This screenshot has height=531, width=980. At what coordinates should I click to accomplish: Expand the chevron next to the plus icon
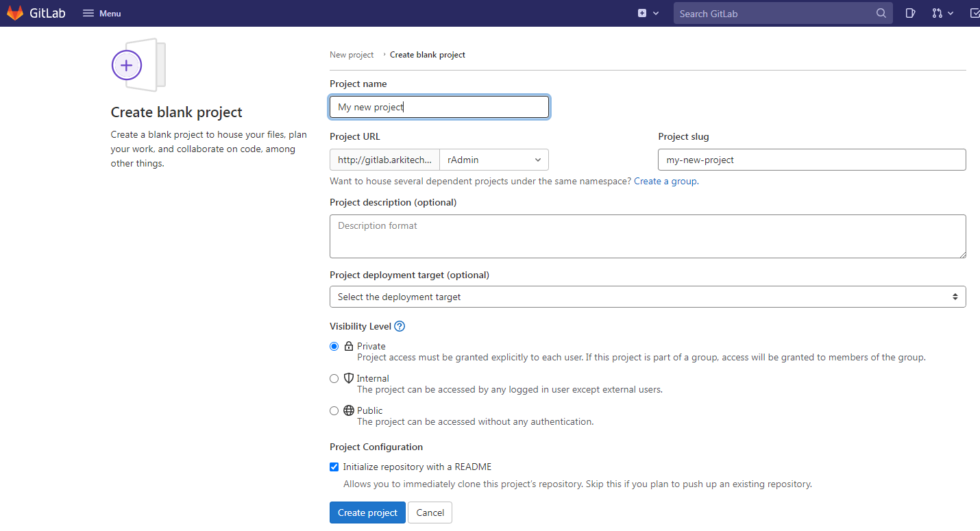click(654, 12)
